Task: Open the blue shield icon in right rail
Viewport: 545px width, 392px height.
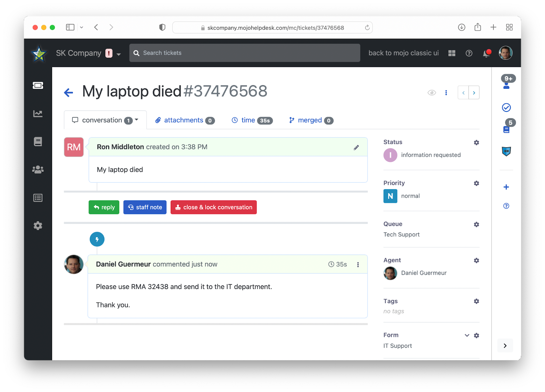Action: 507,151
